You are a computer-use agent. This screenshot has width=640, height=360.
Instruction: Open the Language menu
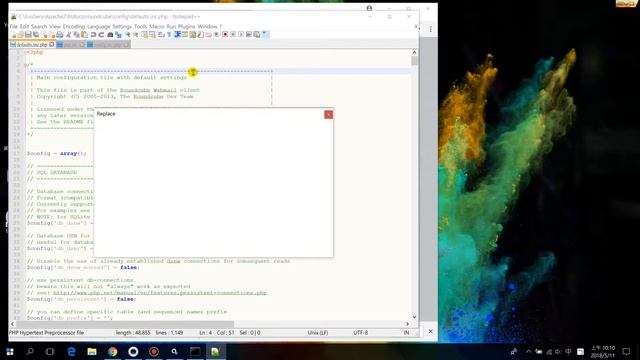pyautogui.click(x=99, y=27)
